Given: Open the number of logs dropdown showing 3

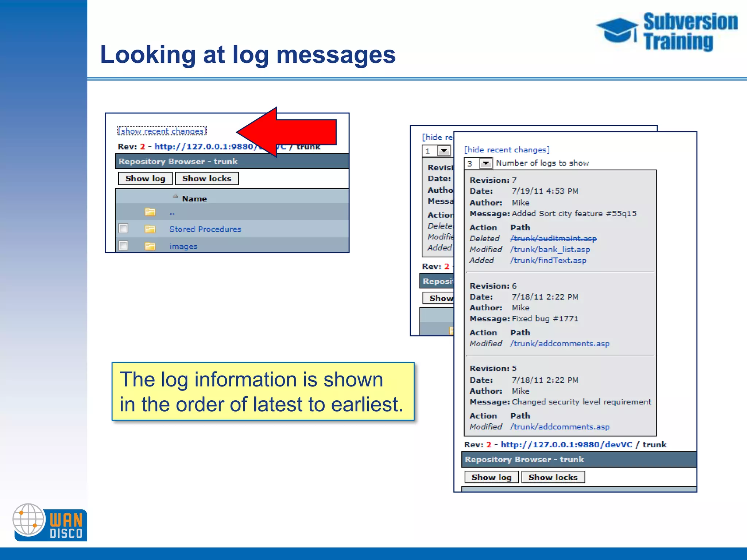Looking at the screenshot, I should (485, 163).
